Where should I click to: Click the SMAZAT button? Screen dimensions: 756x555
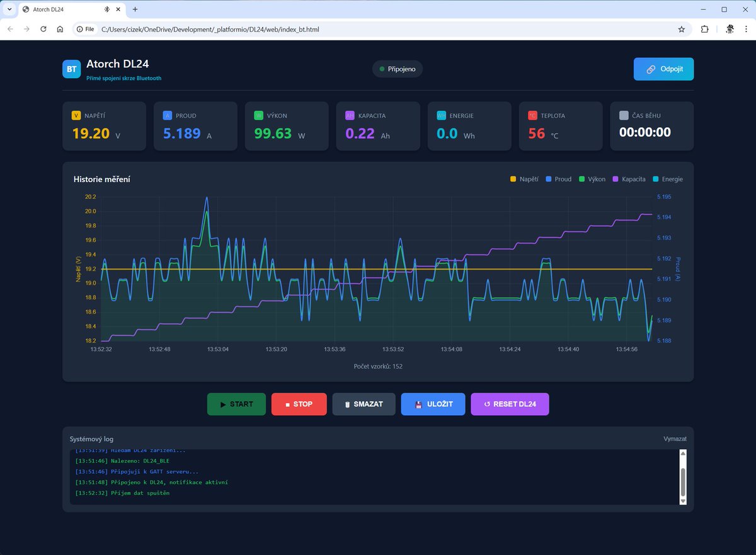[x=364, y=404]
